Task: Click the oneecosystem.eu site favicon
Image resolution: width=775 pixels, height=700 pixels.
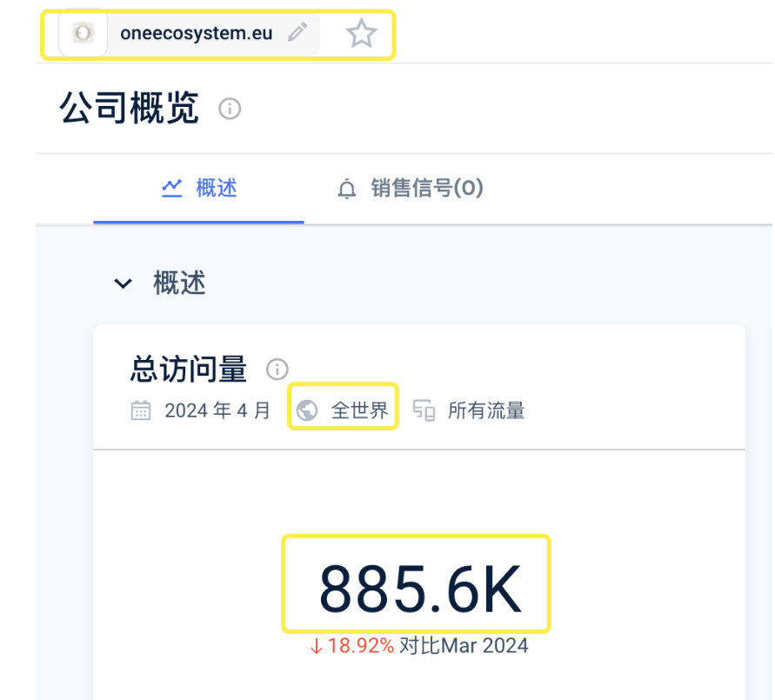Action: click(83, 33)
